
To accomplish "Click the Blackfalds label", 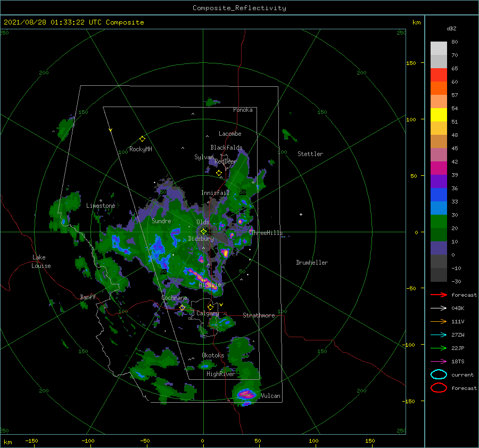I will click(x=226, y=148).
